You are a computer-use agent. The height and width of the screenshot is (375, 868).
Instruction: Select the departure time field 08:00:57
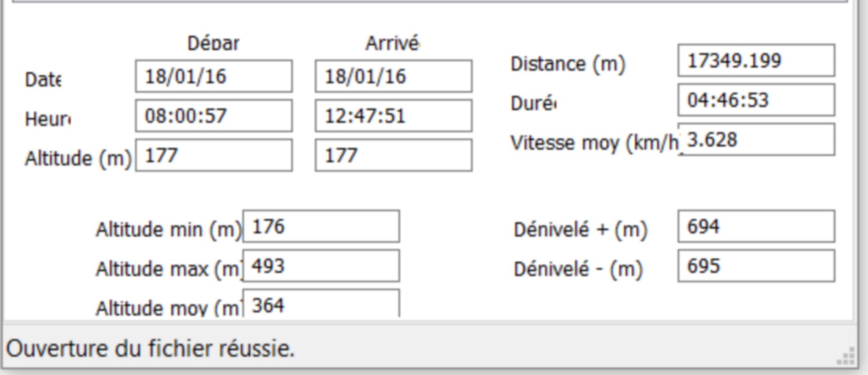pos(214,115)
